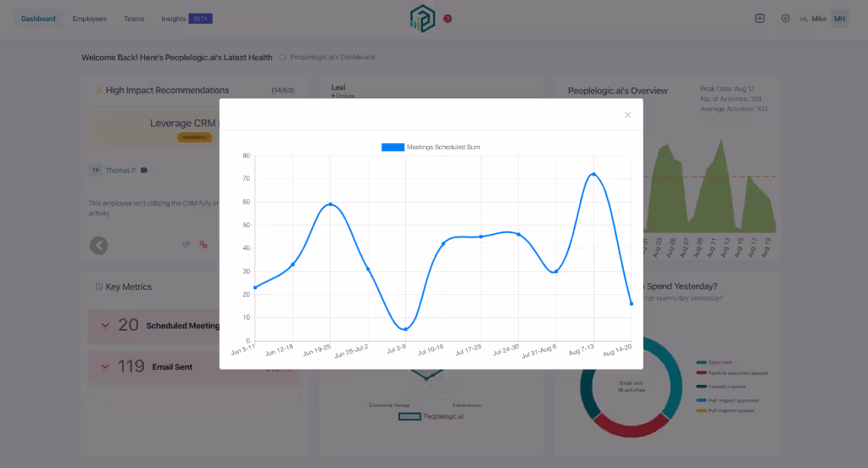Open the Insights BETA tab
Image resolution: width=868 pixels, height=468 pixels.
[x=186, y=19]
